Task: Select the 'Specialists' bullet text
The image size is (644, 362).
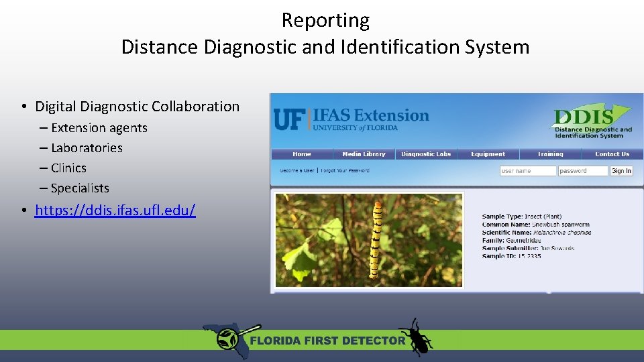Action: [x=80, y=188]
